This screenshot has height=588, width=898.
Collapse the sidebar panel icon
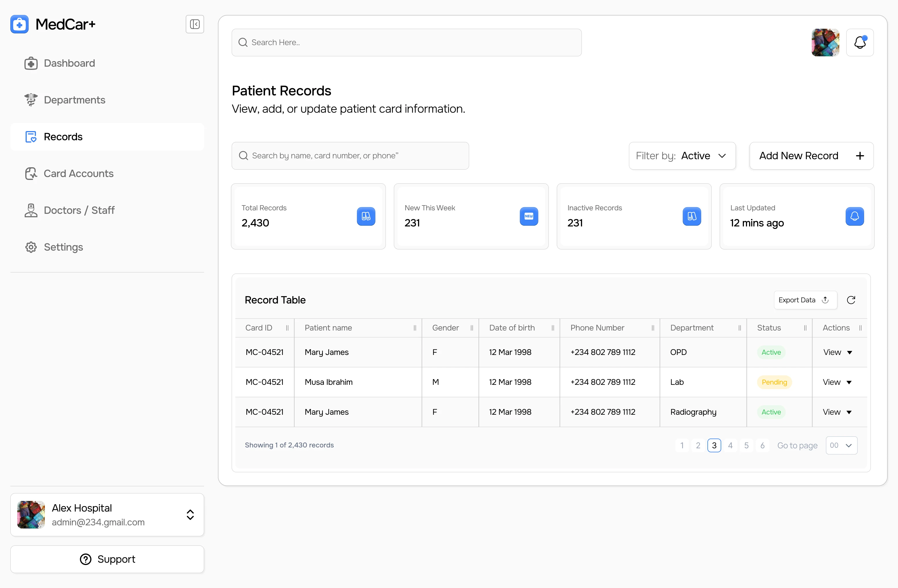(x=195, y=24)
